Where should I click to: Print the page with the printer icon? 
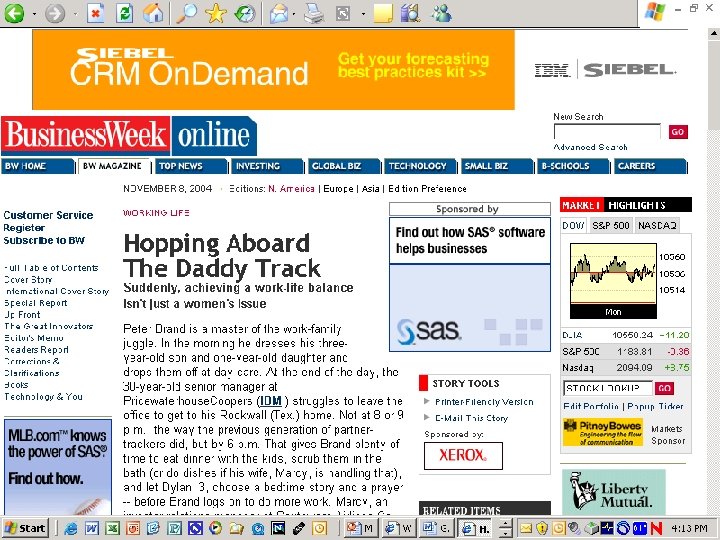[x=315, y=13]
